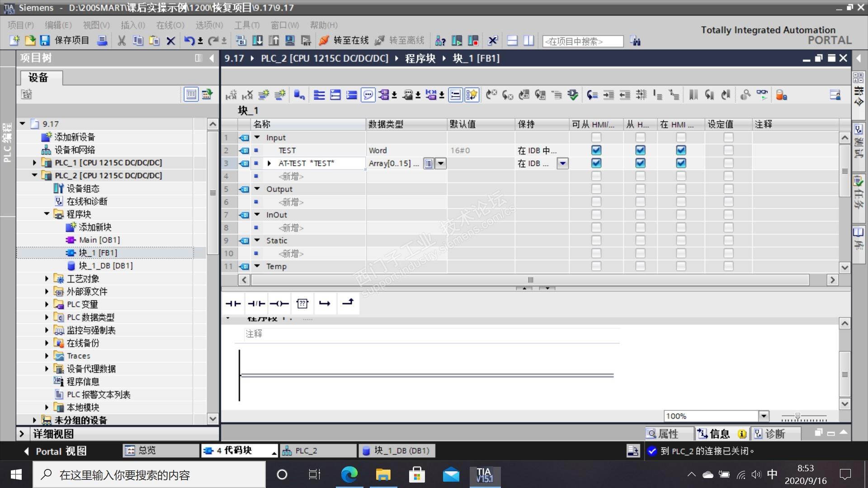Expand the PLC_1 device tree node
Viewport: 868px width, 488px height.
pos(35,163)
